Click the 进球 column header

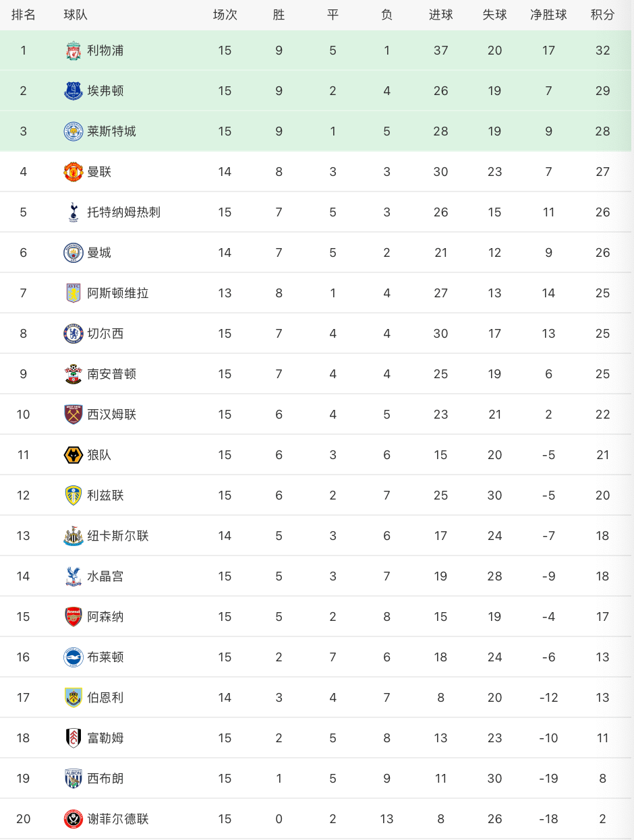pyautogui.click(x=440, y=15)
